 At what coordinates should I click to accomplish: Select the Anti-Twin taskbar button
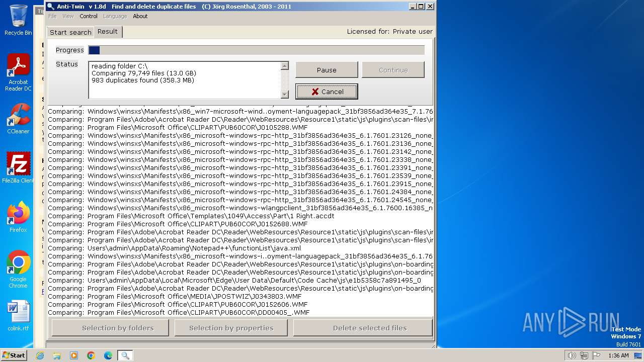(125, 355)
